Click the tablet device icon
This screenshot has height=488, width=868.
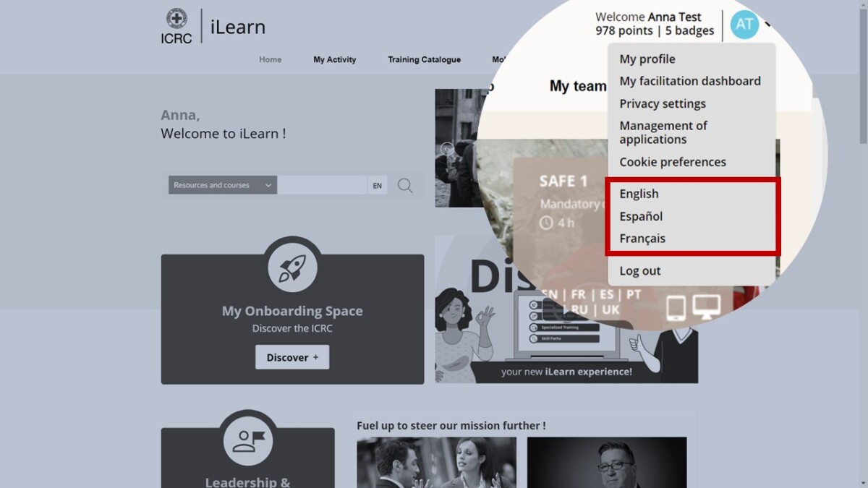tap(676, 309)
